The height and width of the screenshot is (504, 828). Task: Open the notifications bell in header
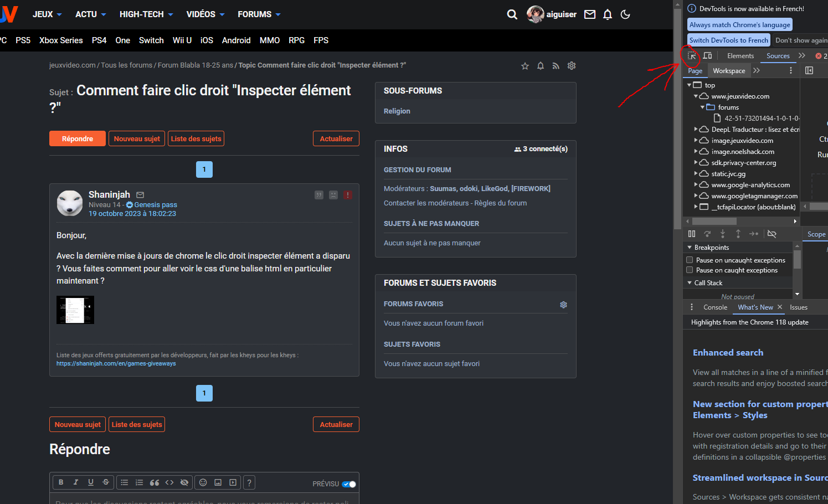coord(608,14)
